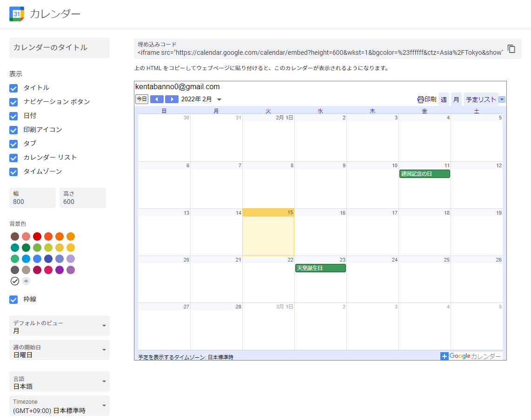
Task: Disable the タイムゾーン checkbox
Action: click(13, 172)
